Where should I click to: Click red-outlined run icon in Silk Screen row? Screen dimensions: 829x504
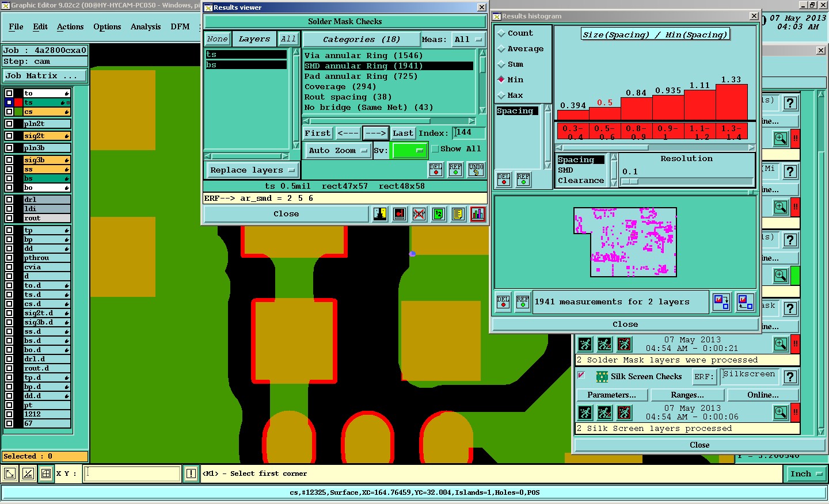[624, 413]
